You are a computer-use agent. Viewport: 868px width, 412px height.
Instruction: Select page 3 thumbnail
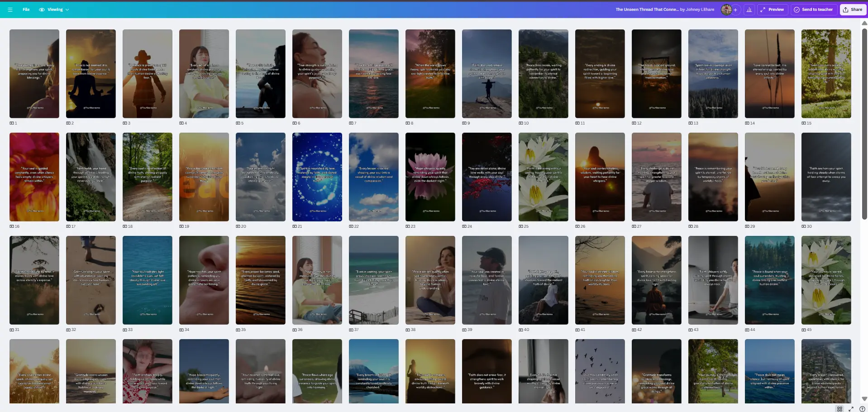[148, 74]
